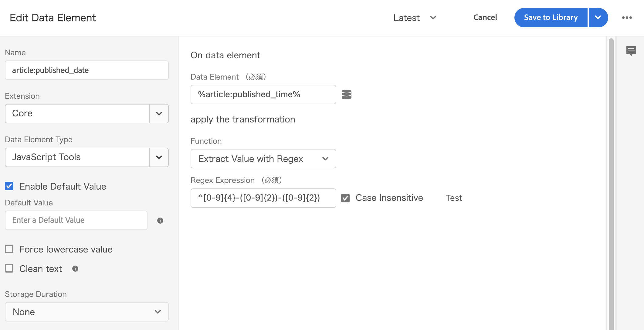
Task: Open the notes panel icon at top right
Action: pos(632,51)
